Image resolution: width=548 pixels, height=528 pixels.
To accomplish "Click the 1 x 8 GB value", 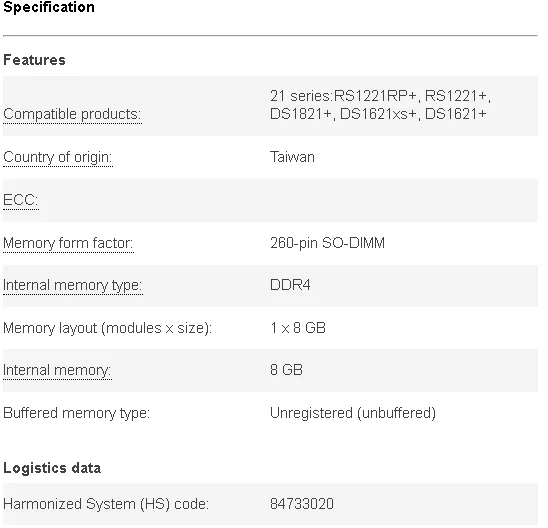I will (298, 328).
